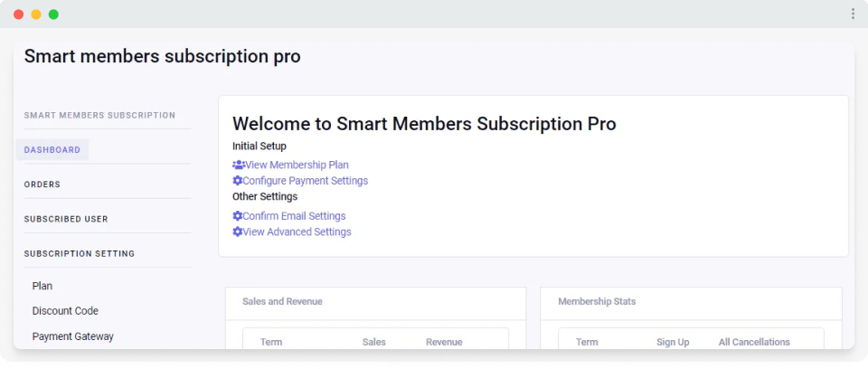Screen dimensions: 868x369
Task: Open Configure Payment Settings link
Action: (x=305, y=181)
